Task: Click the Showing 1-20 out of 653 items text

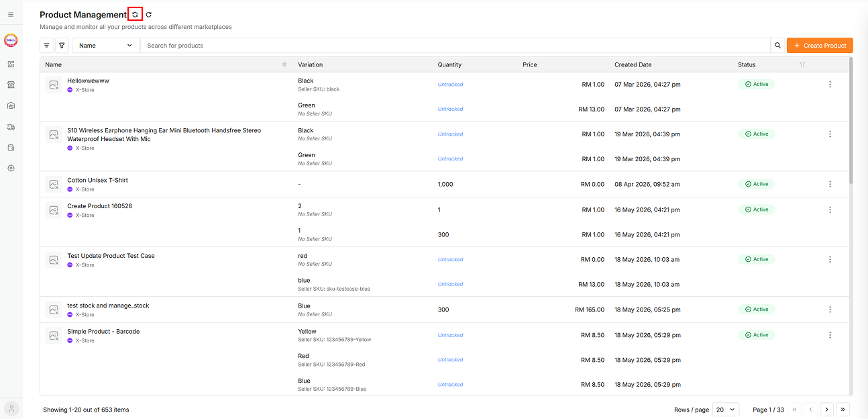Action: [x=86, y=410]
